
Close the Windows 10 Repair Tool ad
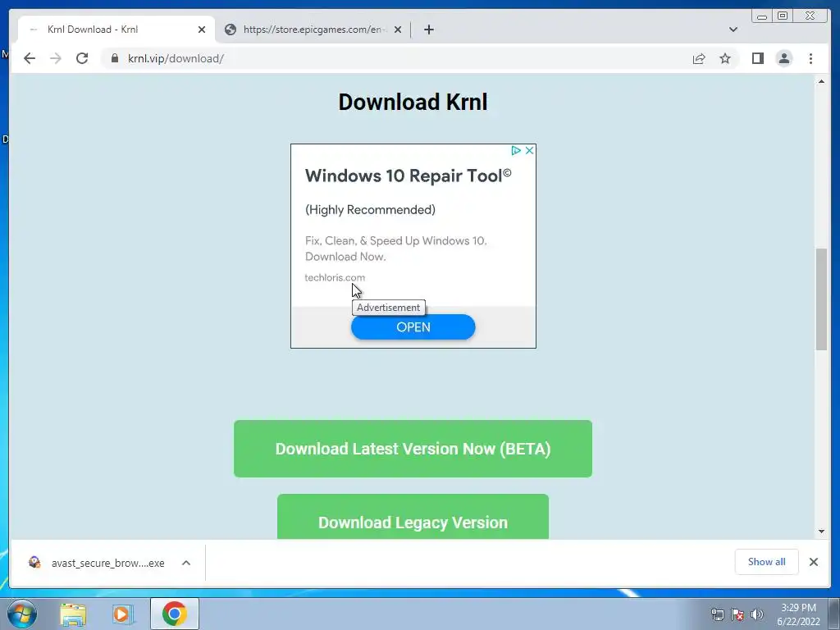(529, 151)
